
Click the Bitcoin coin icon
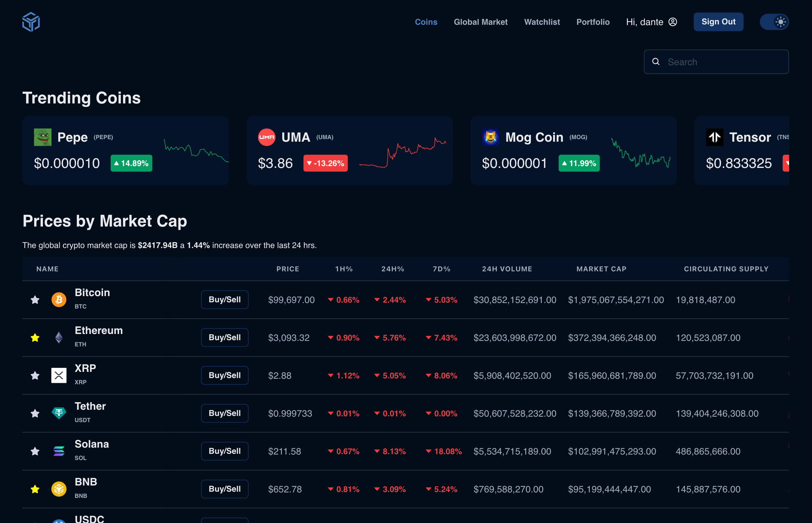59,300
